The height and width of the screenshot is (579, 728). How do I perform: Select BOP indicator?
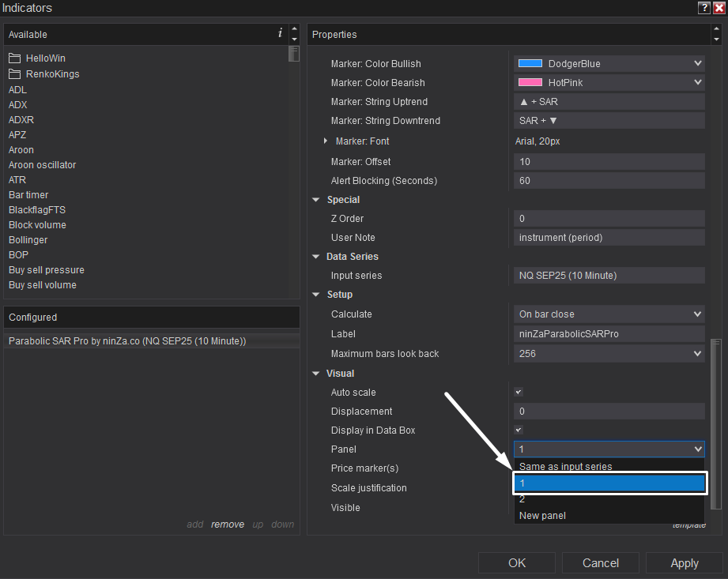(18, 254)
